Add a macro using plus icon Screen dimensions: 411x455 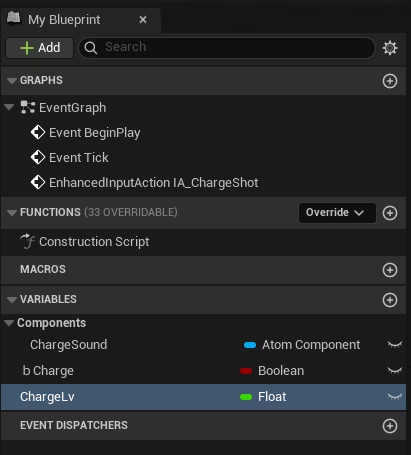tap(390, 270)
